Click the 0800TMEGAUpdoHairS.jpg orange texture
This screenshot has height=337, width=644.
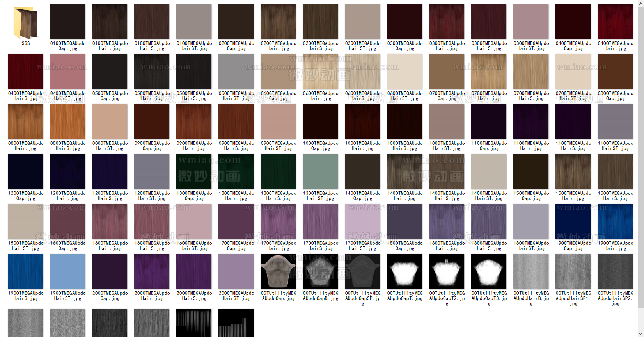point(67,122)
